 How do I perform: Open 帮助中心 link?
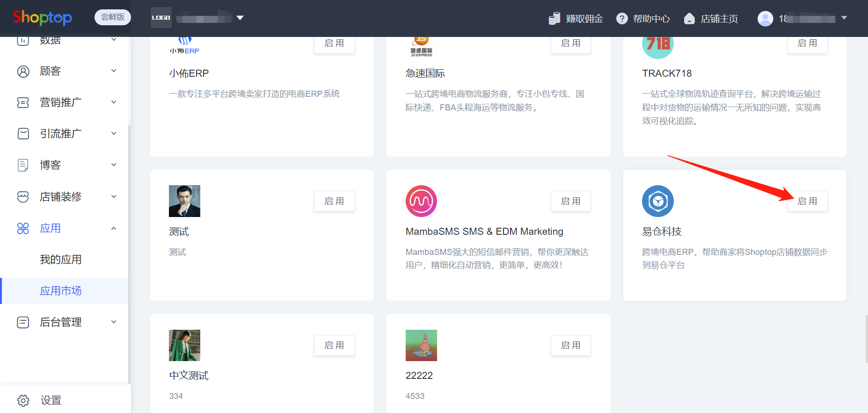pyautogui.click(x=651, y=19)
